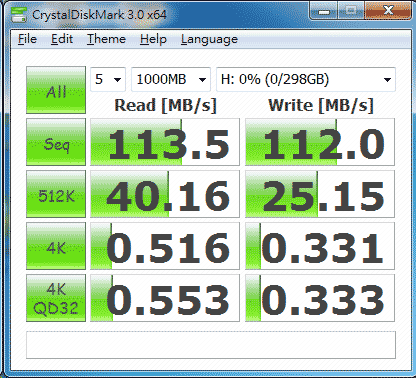The height and width of the screenshot is (378, 416).
Task: Expand the test count dropdown showing 5
Action: tap(108, 79)
